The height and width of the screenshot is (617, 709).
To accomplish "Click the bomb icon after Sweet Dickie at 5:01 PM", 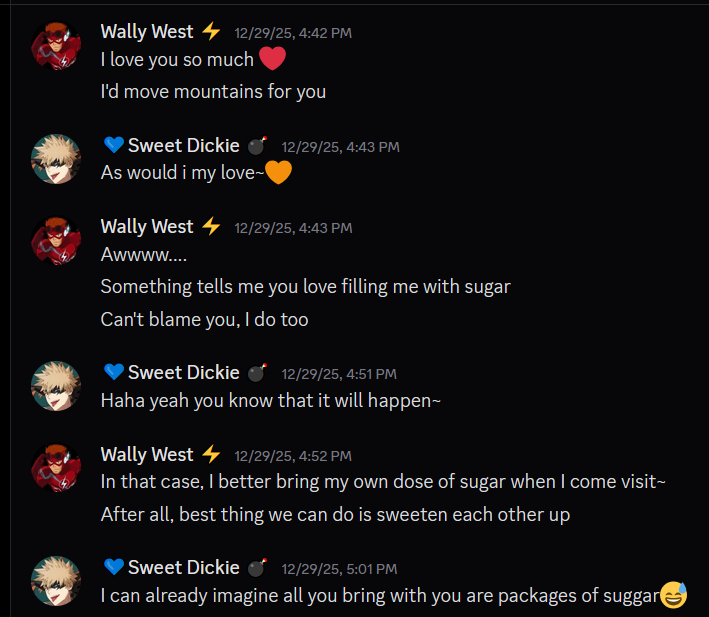I will [257, 568].
